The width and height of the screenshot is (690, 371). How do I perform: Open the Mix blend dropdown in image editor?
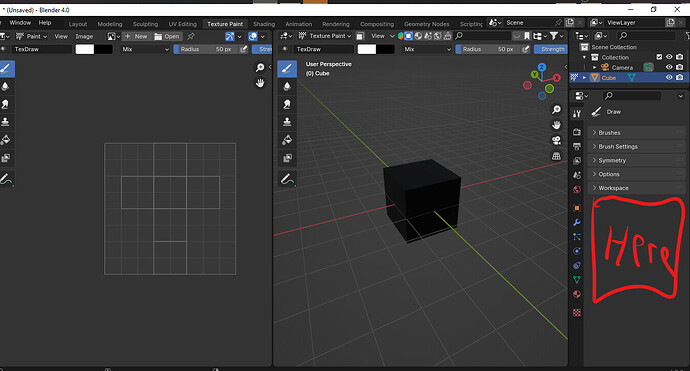(146, 49)
